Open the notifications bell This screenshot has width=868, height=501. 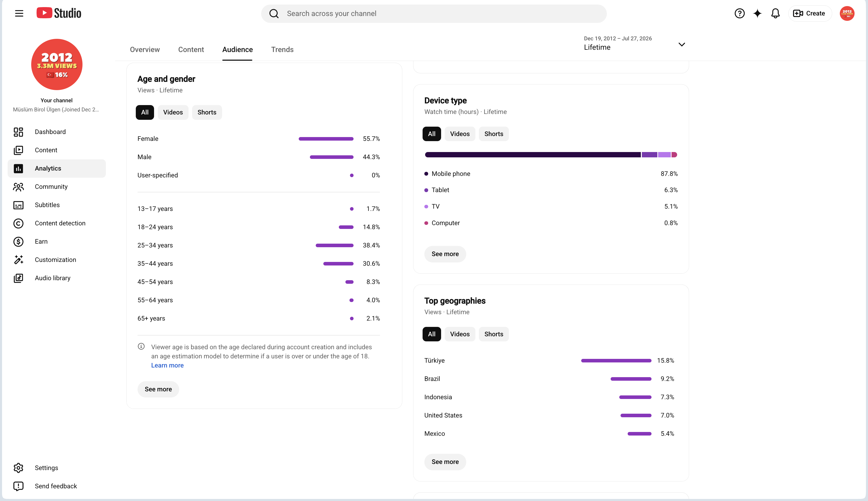[x=775, y=13]
